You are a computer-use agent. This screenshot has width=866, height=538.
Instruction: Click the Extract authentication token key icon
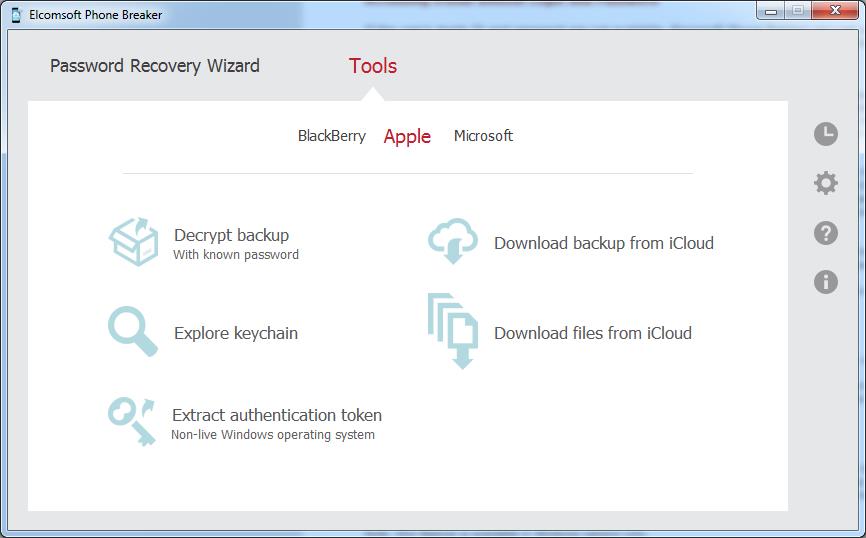point(131,421)
